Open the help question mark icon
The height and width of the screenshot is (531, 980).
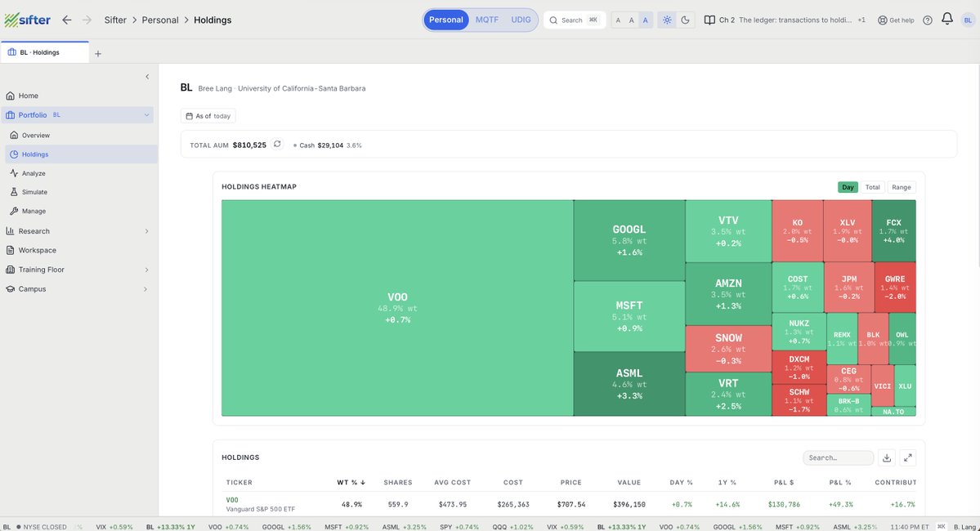(928, 20)
